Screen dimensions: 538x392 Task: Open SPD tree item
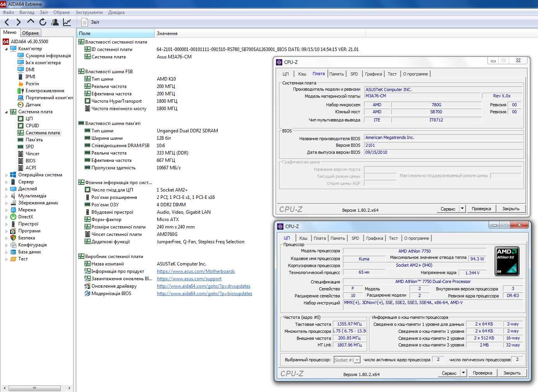point(30,146)
